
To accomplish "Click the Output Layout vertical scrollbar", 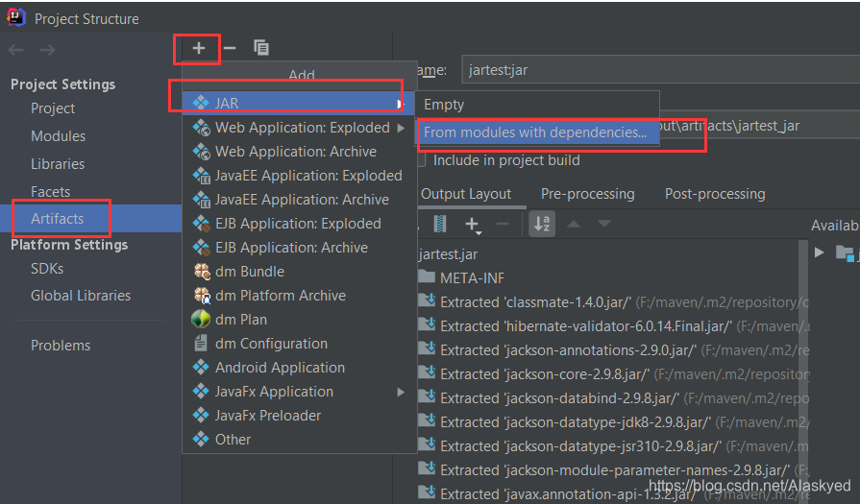I will [803, 371].
